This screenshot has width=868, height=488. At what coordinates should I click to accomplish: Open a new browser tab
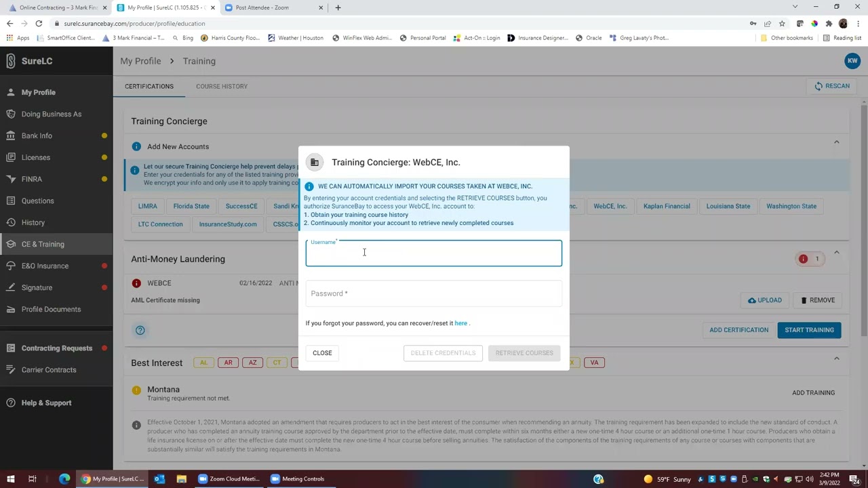(338, 7)
